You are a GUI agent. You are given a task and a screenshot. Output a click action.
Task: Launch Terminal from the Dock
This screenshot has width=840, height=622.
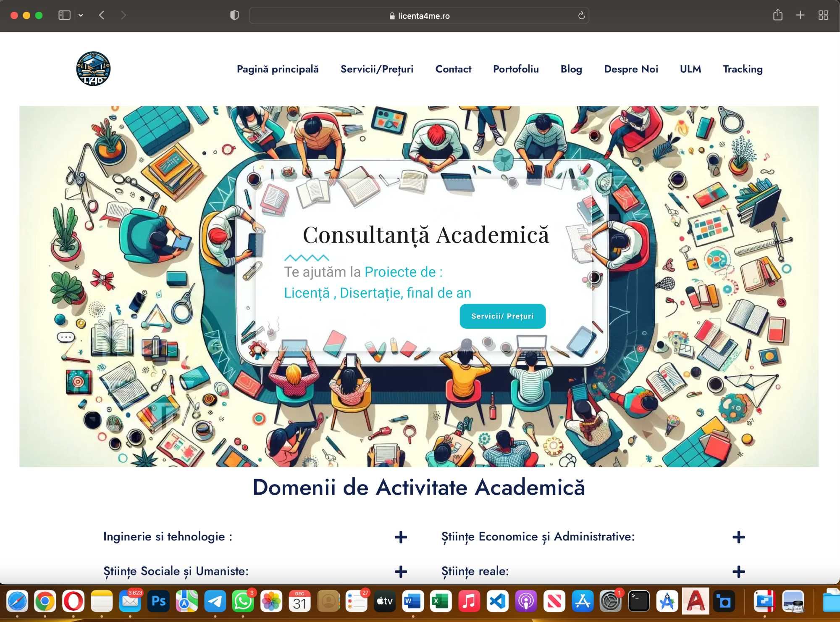[639, 601]
